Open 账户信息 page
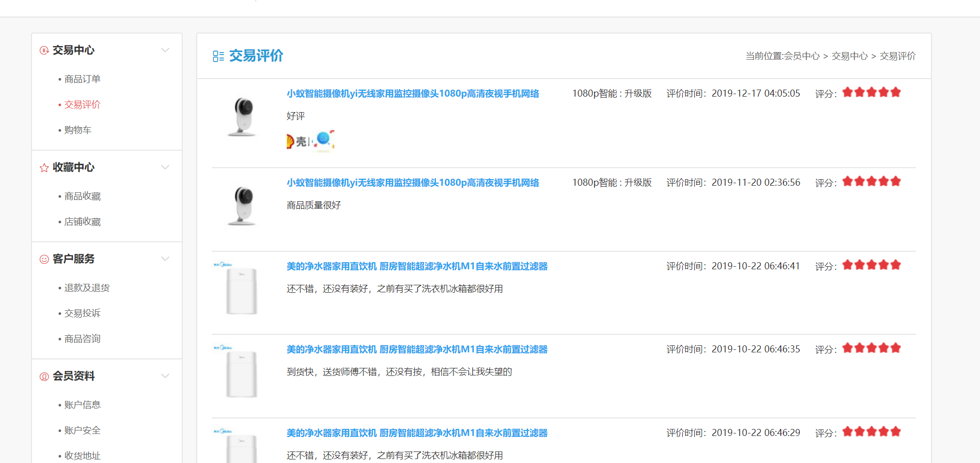Screen dimensions: 980x463 [x=83, y=405]
